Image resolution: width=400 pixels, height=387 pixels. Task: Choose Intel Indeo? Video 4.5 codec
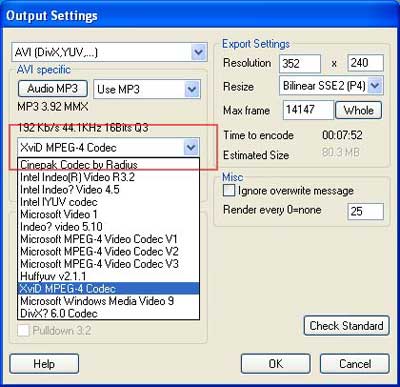coord(108,189)
